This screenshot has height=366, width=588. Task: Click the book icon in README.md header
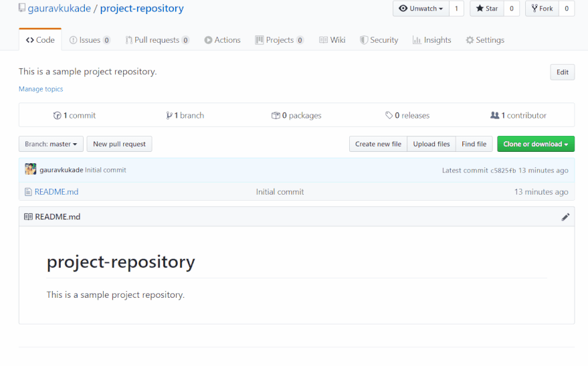(x=28, y=217)
